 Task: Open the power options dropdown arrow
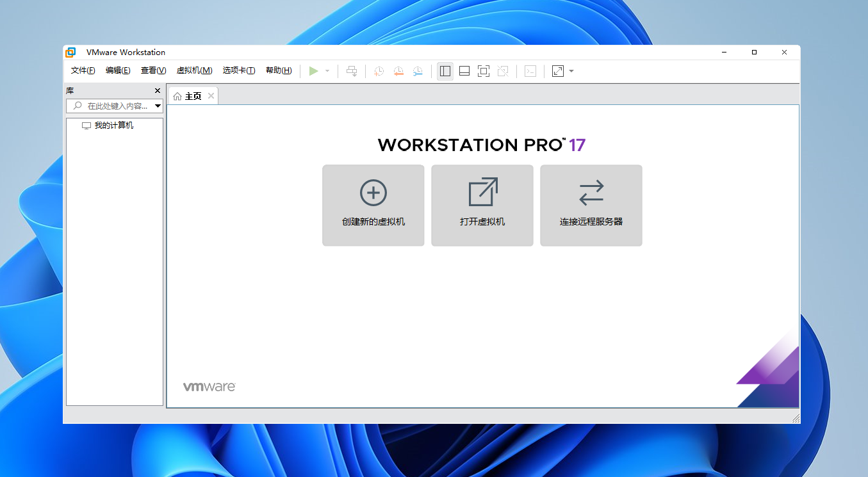[x=327, y=71]
